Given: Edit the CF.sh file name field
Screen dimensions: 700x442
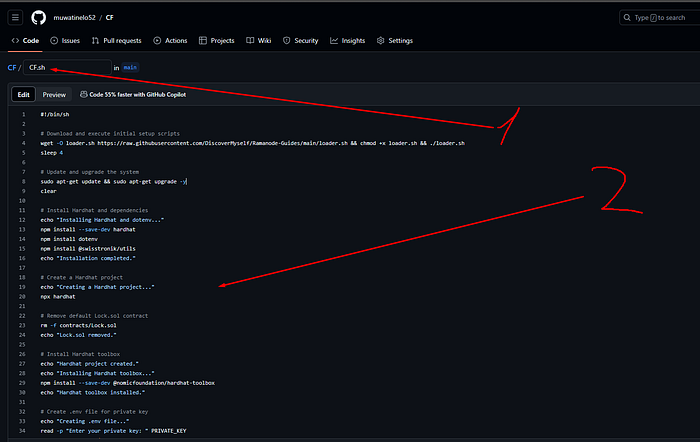Looking at the screenshot, I should (67, 67).
